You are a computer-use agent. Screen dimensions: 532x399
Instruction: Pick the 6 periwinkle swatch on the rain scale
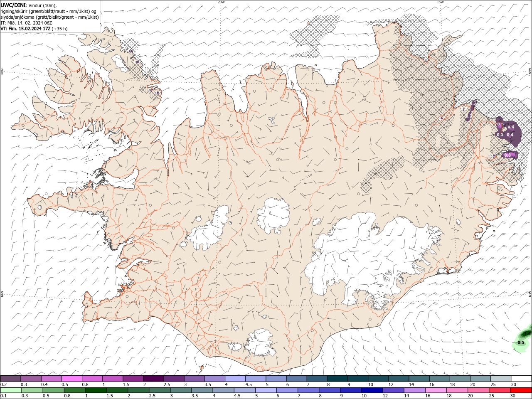click(286, 390)
